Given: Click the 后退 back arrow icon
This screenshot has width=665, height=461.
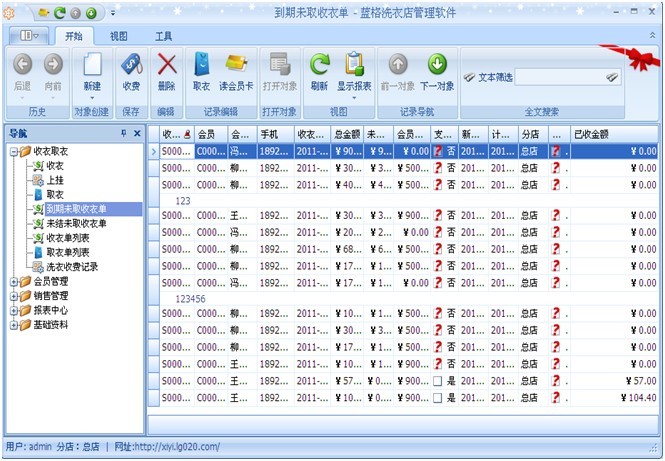Looking at the screenshot, I should pos(22,64).
